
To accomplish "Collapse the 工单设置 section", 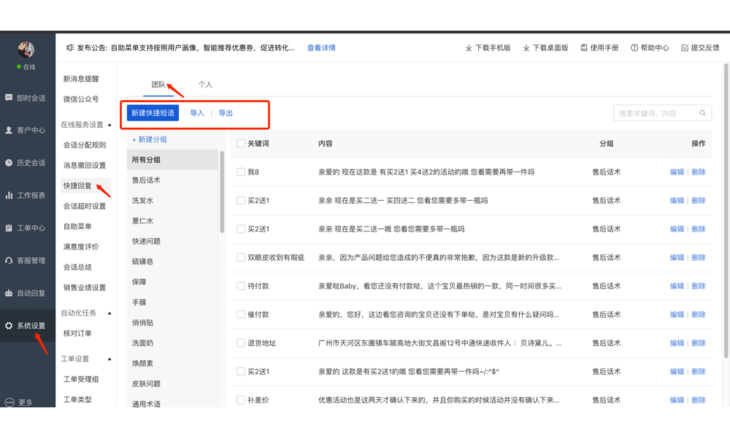I will (x=110, y=359).
